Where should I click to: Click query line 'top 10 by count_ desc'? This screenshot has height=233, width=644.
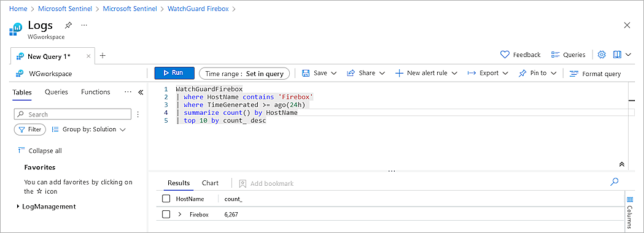(225, 121)
